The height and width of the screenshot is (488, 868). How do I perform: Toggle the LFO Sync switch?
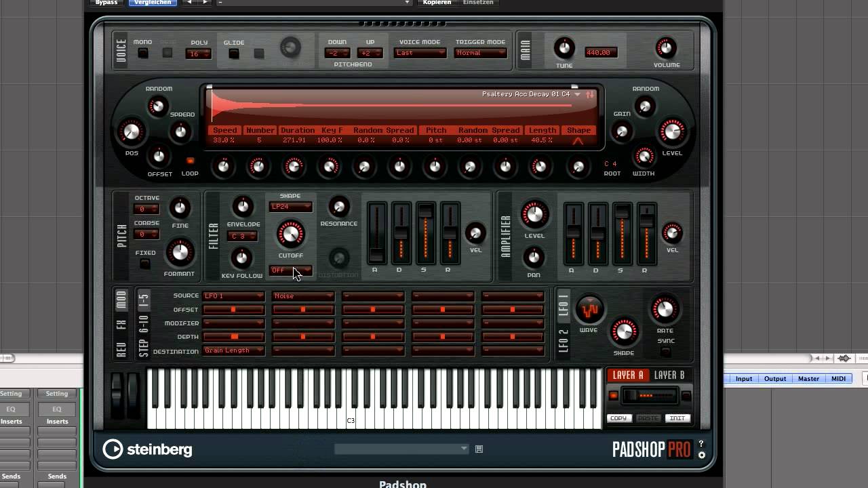click(665, 352)
